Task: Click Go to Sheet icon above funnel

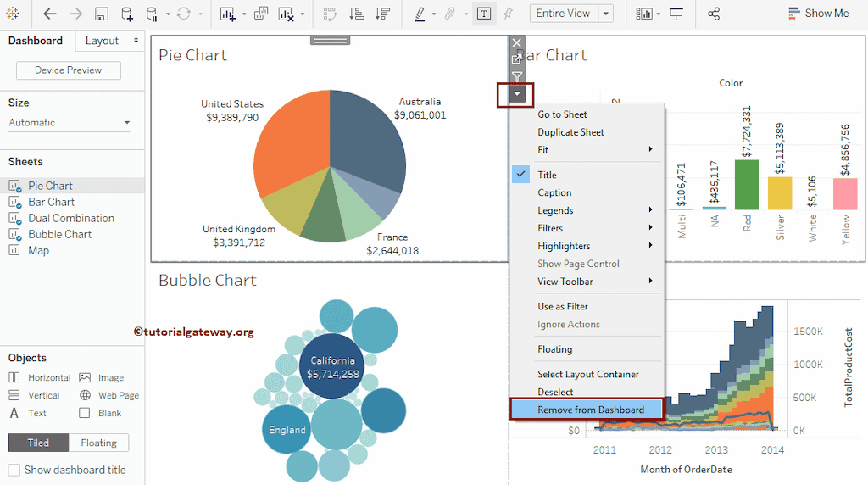Action: click(x=517, y=59)
